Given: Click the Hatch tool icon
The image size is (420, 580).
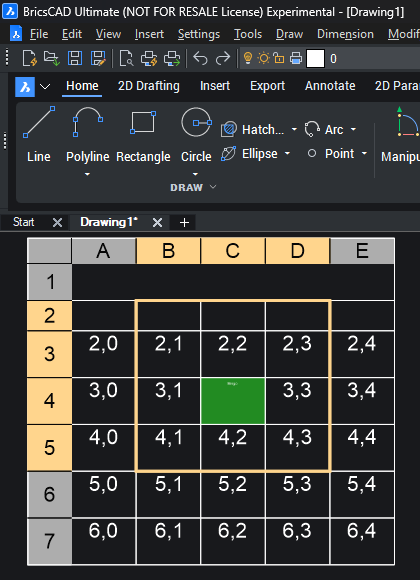Looking at the screenshot, I should click(x=229, y=129).
